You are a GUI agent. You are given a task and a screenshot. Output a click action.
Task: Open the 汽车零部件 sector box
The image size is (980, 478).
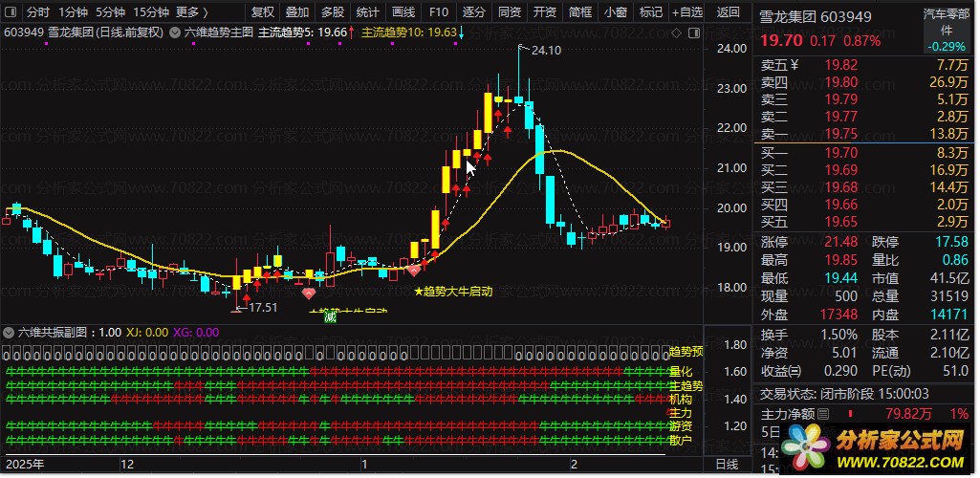tap(947, 30)
